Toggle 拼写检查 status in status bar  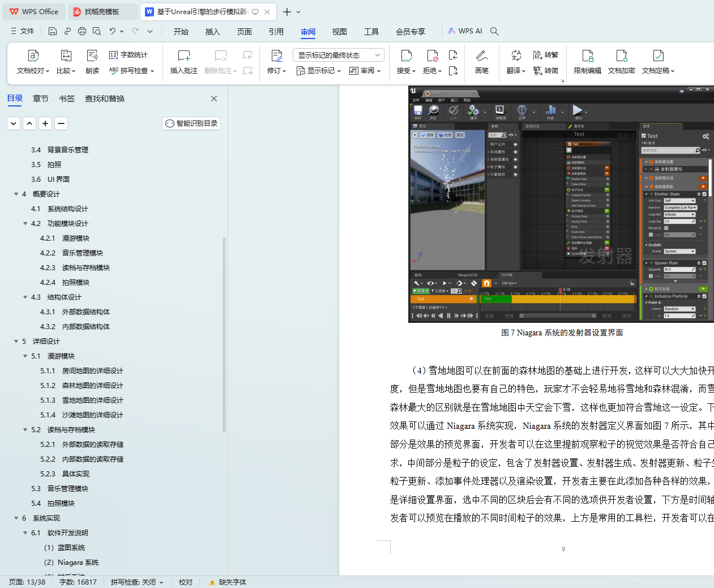[137, 582]
